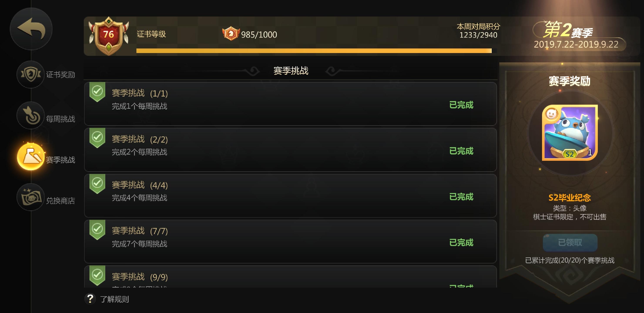Open the 每周挑战 tab label

[60, 119]
